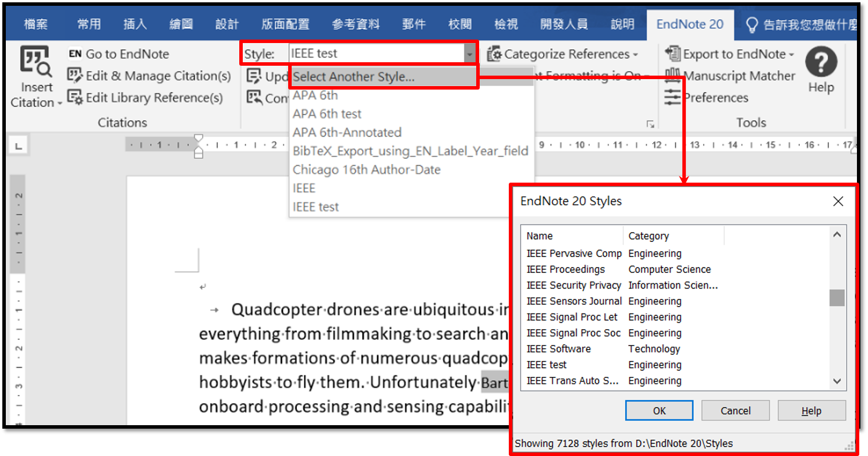Click the Computer Science category cell

click(669, 269)
